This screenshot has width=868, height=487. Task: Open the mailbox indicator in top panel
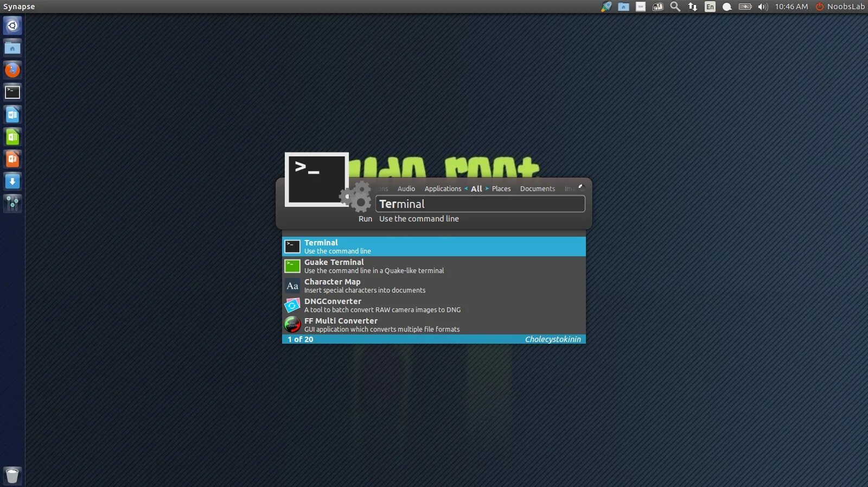tap(658, 7)
